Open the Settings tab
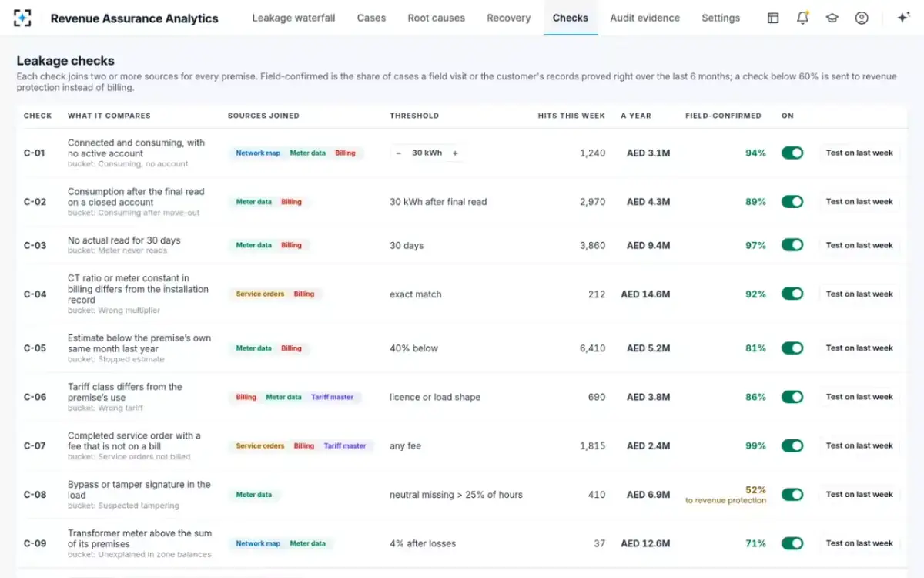The height and width of the screenshot is (578, 924). pyautogui.click(x=721, y=18)
